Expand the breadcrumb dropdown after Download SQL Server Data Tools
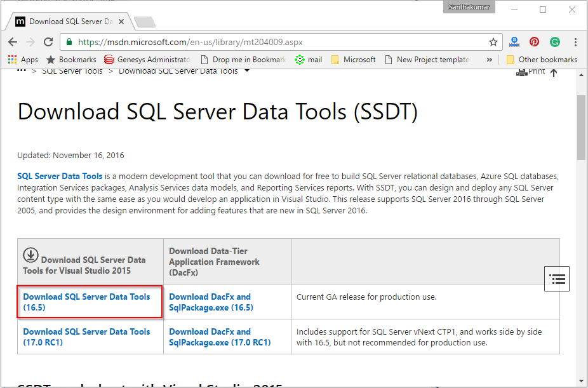This screenshot has height=388, width=588. click(247, 70)
